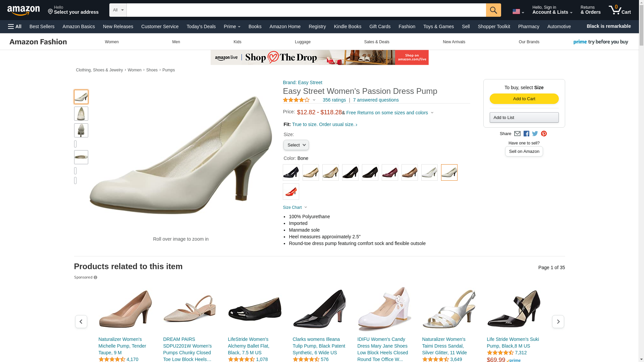This screenshot has height=362, width=644.
Task: Open the All hamburger menu
Action: [x=15, y=26]
